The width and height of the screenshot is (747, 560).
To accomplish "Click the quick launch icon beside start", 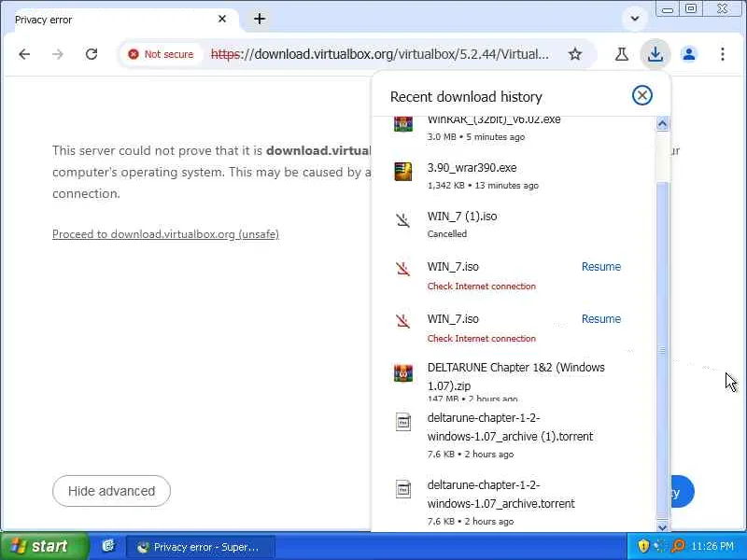I will coord(108,546).
